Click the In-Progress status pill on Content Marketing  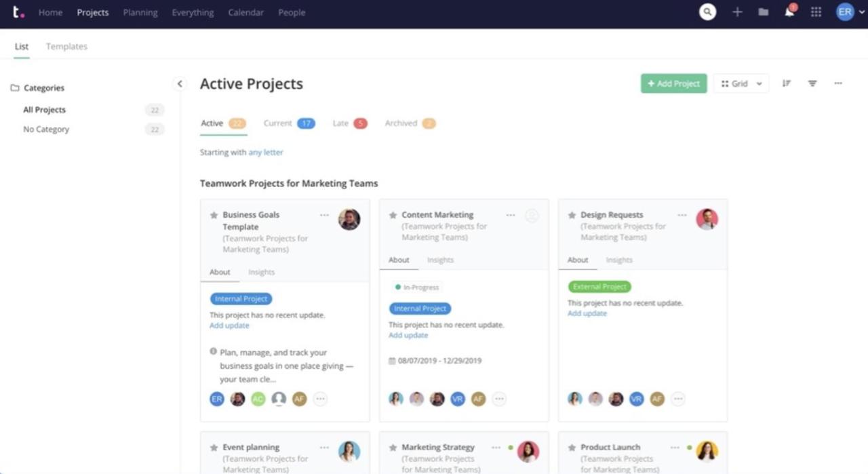(418, 286)
